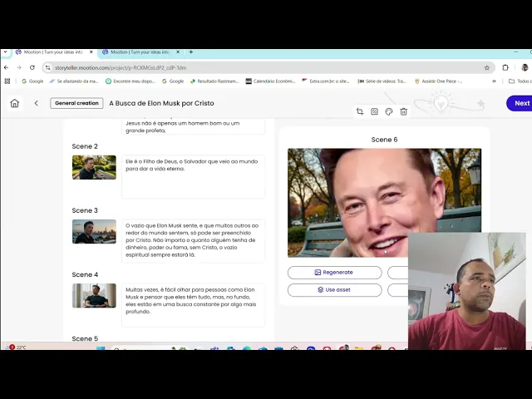
Task: Bookmark this page with star icon
Action: tap(487, 67)
